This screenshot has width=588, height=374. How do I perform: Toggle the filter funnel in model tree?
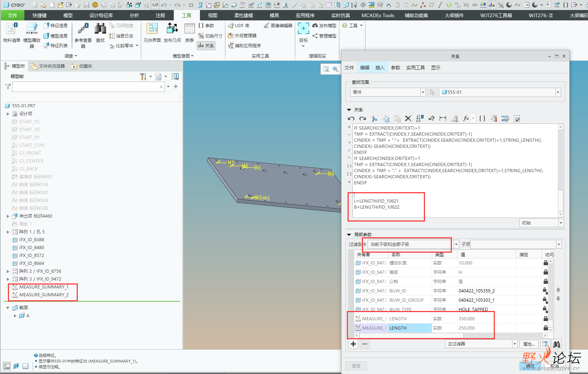[x=8, y=87]
